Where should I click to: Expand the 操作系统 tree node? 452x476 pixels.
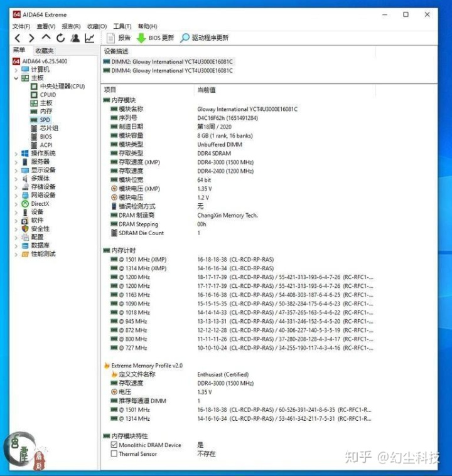pos(16,154)
